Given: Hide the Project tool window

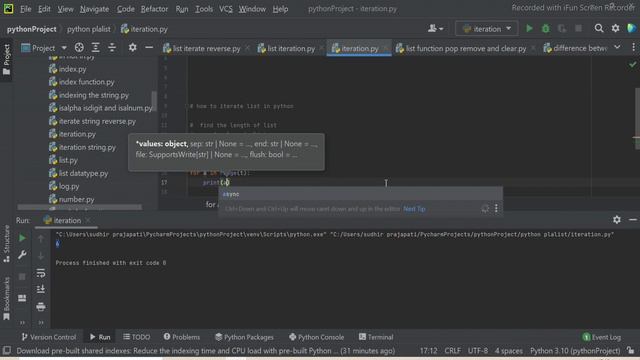Looking at the screenshot, I should [149, 48].
